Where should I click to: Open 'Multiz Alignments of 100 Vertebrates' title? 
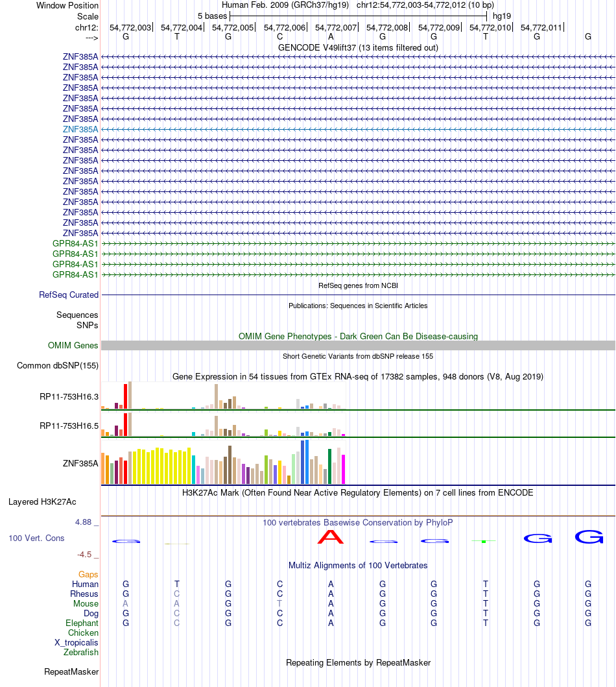click(358, 565)
